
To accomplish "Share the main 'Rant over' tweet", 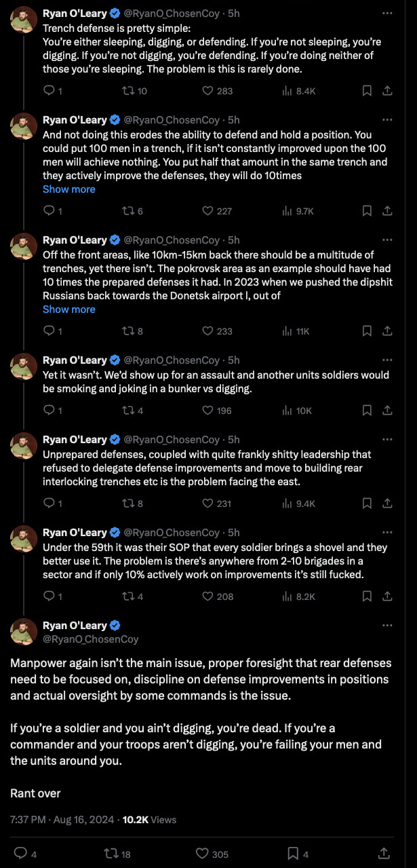I will pyautogui.click(x=383, y=854).
